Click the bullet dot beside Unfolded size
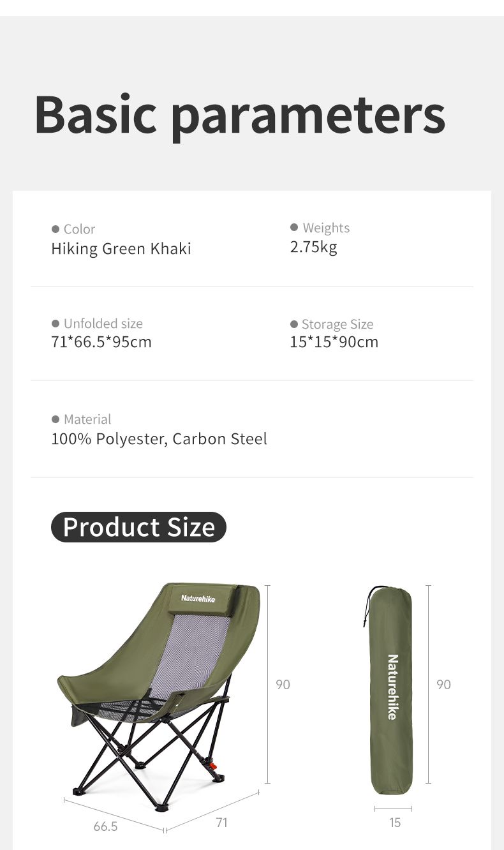The width and height of the screenshot is (504, 850). pyautogui.click(x=56, y=324)
